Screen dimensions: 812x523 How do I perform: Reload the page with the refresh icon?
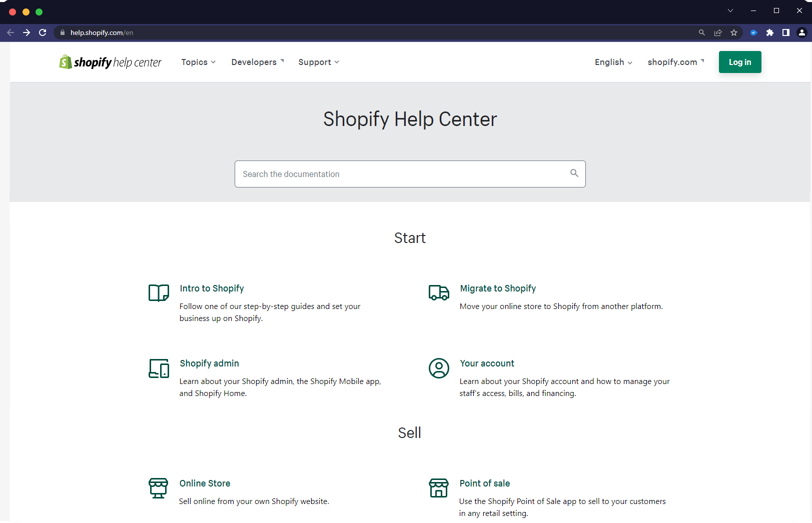43,32
